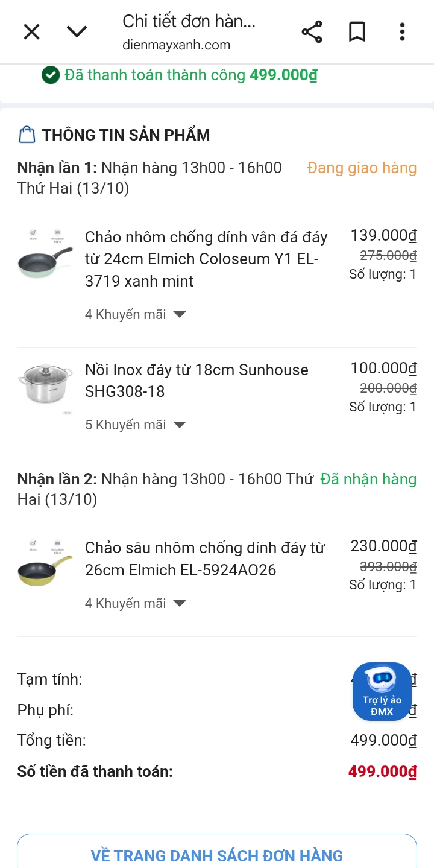
Task: Expand 4 Khuyến mãi for EL-5924AO26 pan
Action: [136, 603]
